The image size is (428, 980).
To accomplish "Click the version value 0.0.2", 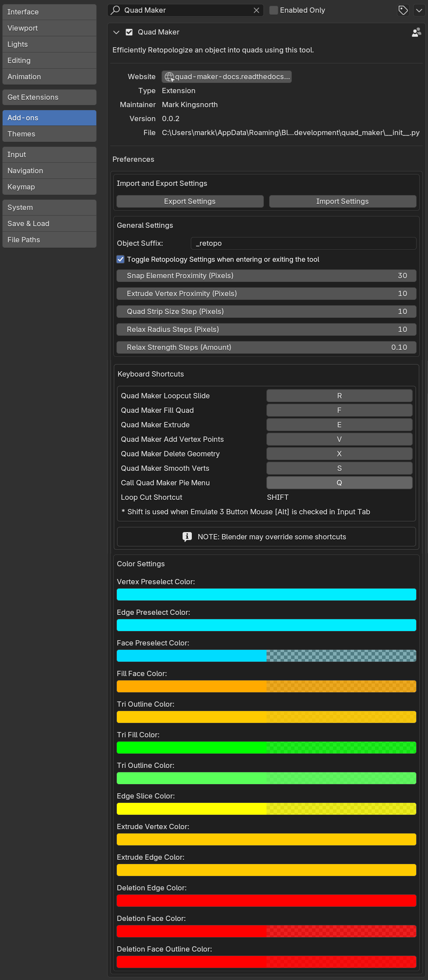I will tap(171, 119).
